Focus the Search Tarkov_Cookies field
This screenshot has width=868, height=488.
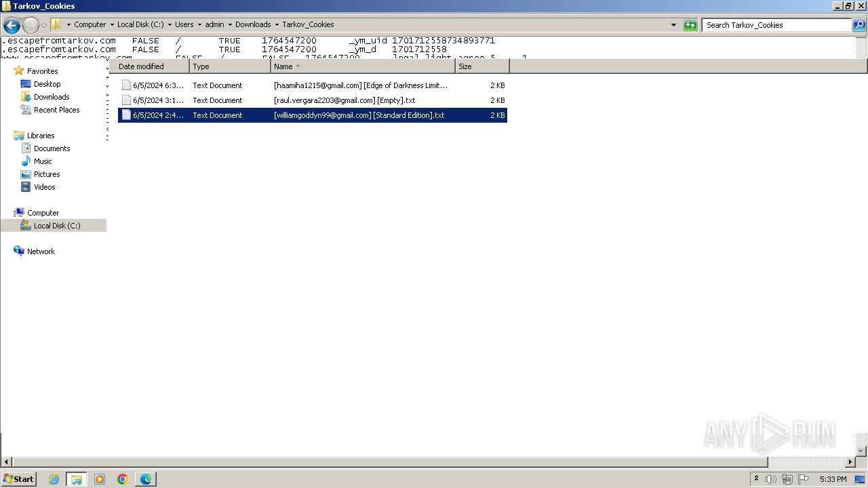(776, 25)
